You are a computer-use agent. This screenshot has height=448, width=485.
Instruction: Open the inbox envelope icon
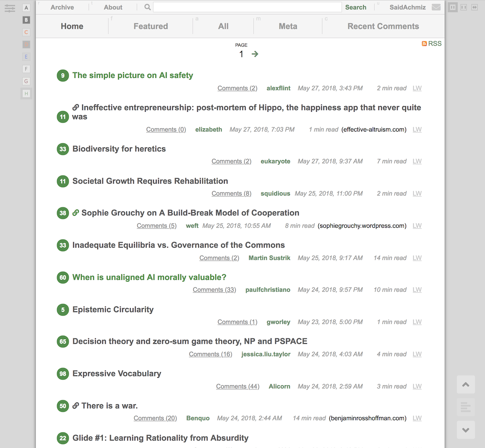point(436,7)
